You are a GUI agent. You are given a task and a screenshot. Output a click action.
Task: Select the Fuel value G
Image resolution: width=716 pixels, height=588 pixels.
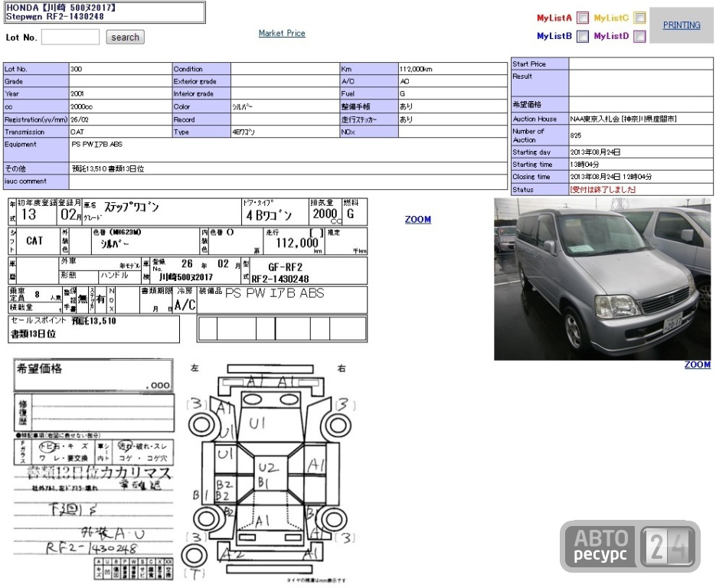coord(402,93)
